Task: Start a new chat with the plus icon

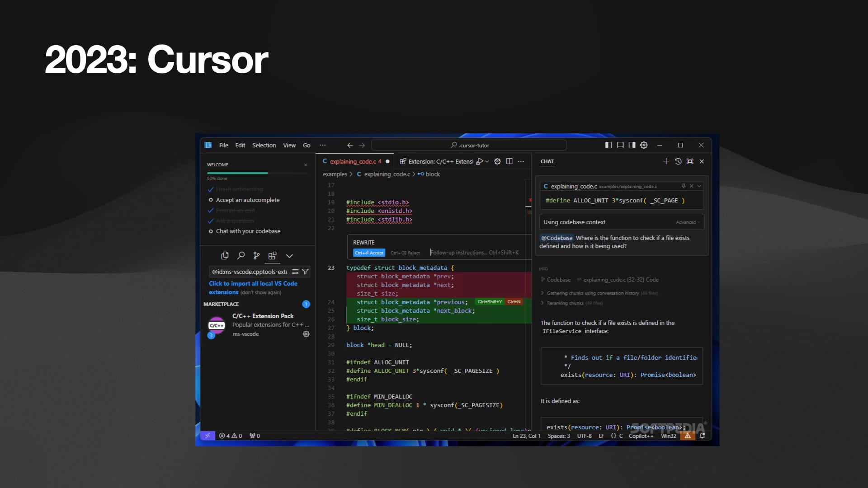Action: (666, 161)
